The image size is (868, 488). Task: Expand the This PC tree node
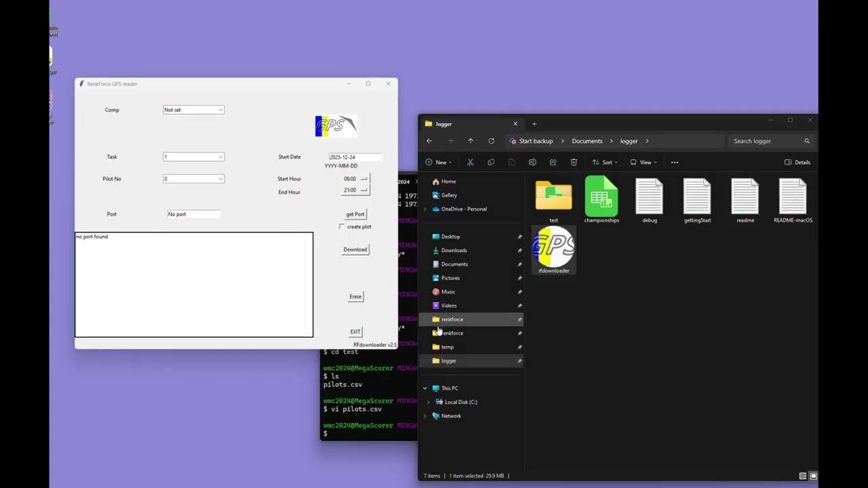[425, 388]
